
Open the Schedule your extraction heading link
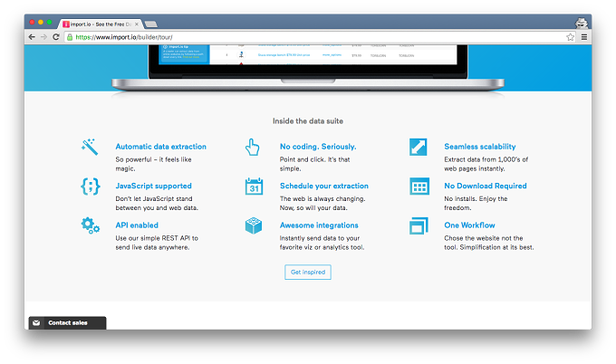[324, 186]
